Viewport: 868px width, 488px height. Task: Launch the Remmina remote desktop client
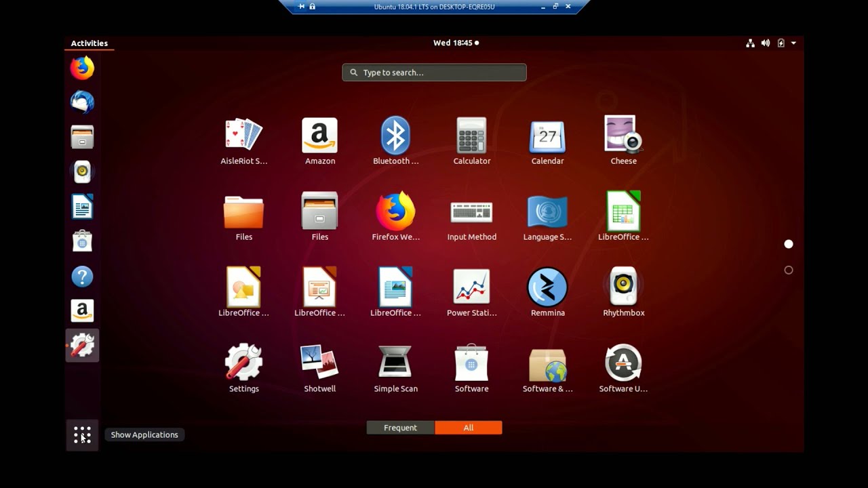coord(548,293)
